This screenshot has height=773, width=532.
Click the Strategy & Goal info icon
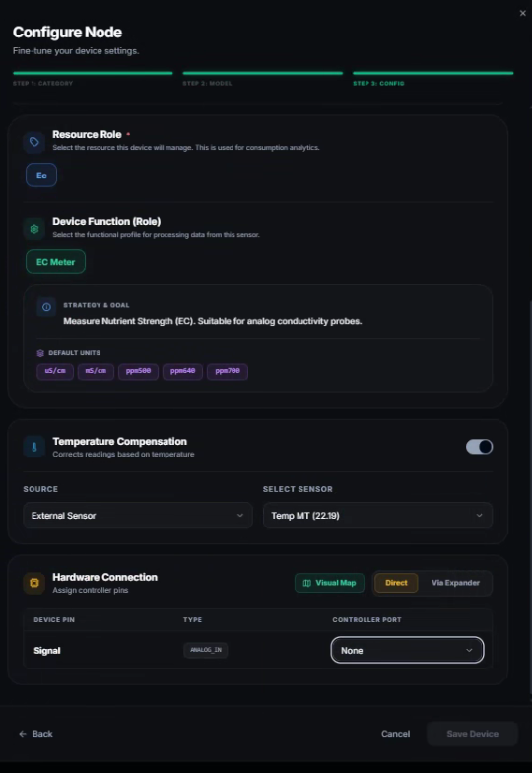click(x=46, y=307)
